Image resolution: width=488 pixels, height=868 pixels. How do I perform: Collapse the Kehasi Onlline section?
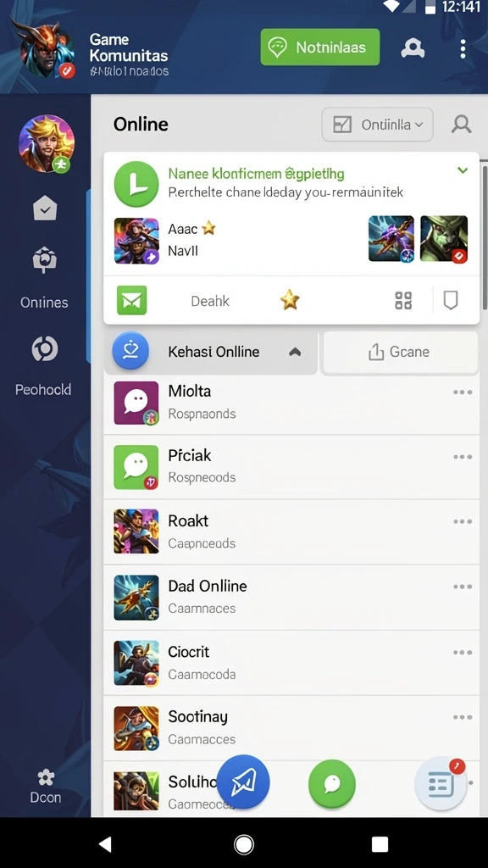[x=295, y=352]
